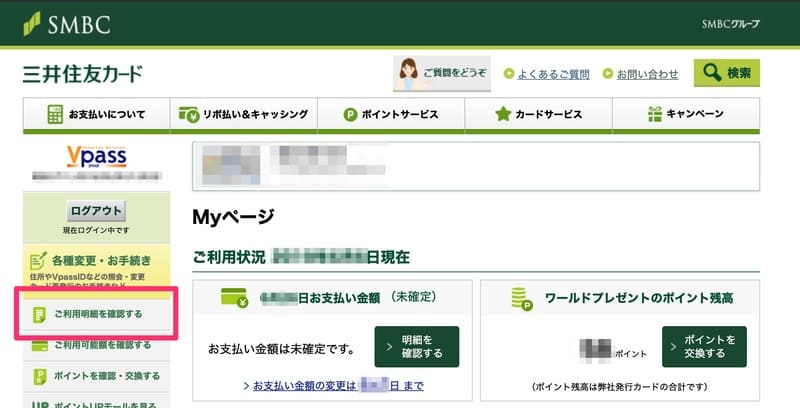The image size is (800, 408).
Task: Click the coin stack icon by ワールドプレゼント
Action: tap(520, 298)
